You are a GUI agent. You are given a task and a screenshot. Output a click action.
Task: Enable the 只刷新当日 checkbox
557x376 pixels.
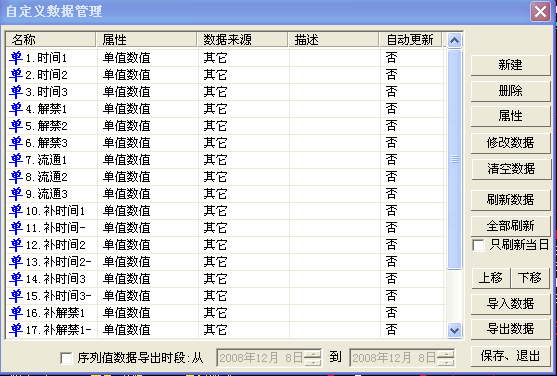[478, 245]
